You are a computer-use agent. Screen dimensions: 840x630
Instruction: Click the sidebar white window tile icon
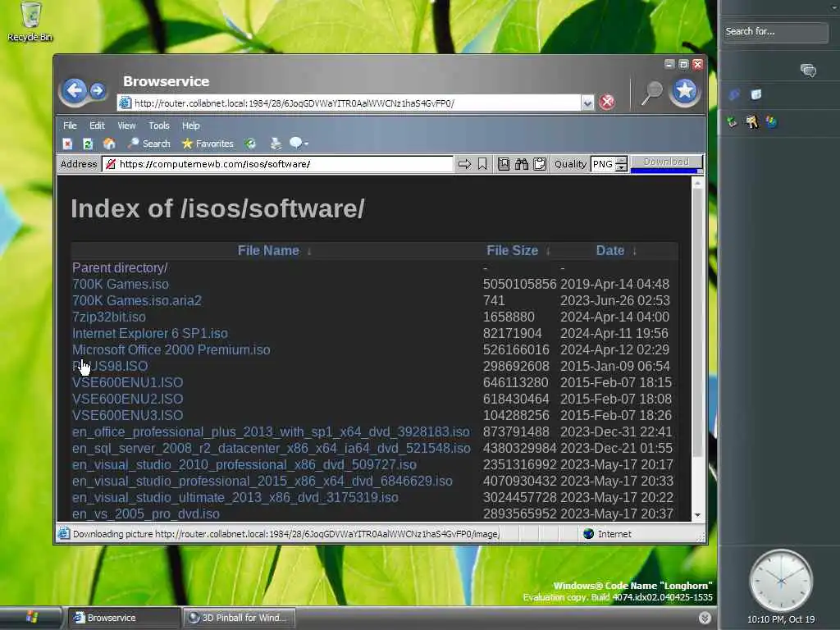(756, 95)
